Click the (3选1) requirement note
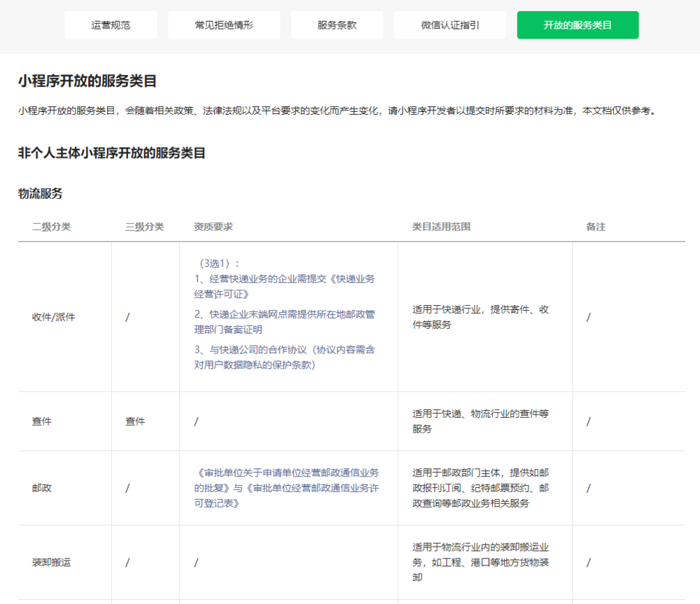 coord(217,263)
